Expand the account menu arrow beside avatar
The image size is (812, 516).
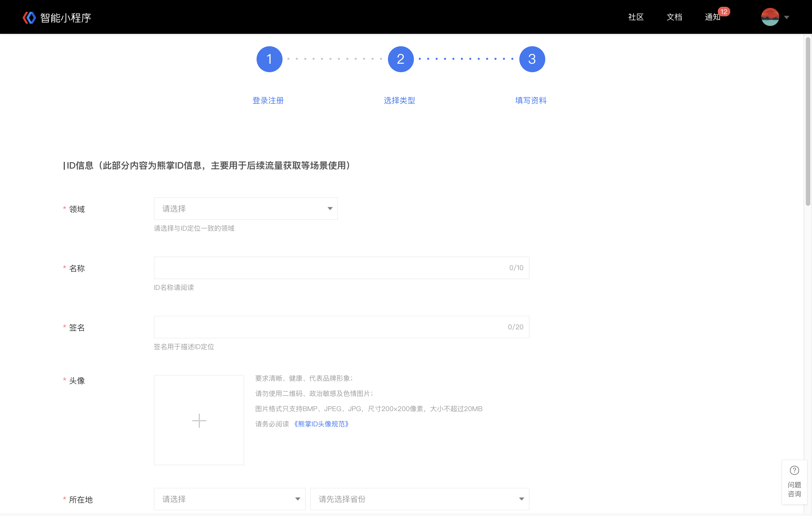[787, 17]
